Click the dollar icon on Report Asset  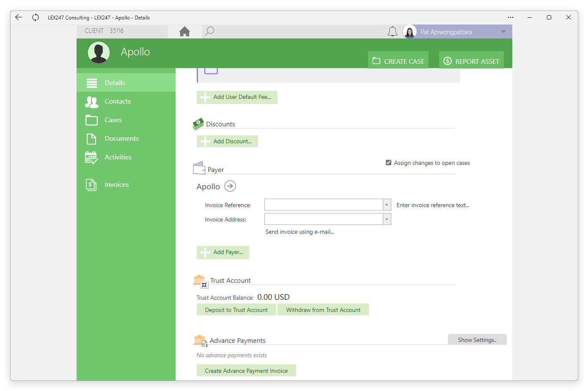pyautogui.click(x=448, y=61)
